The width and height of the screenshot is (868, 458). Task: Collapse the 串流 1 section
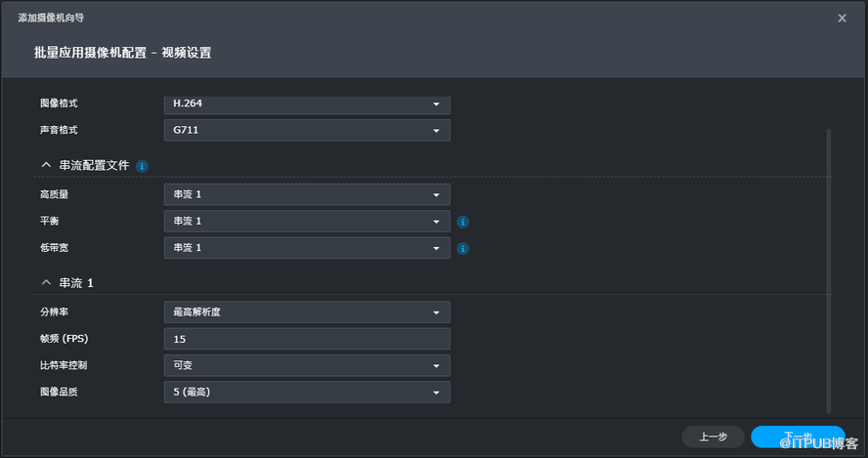pyautogui.click(x=46, y=283)
